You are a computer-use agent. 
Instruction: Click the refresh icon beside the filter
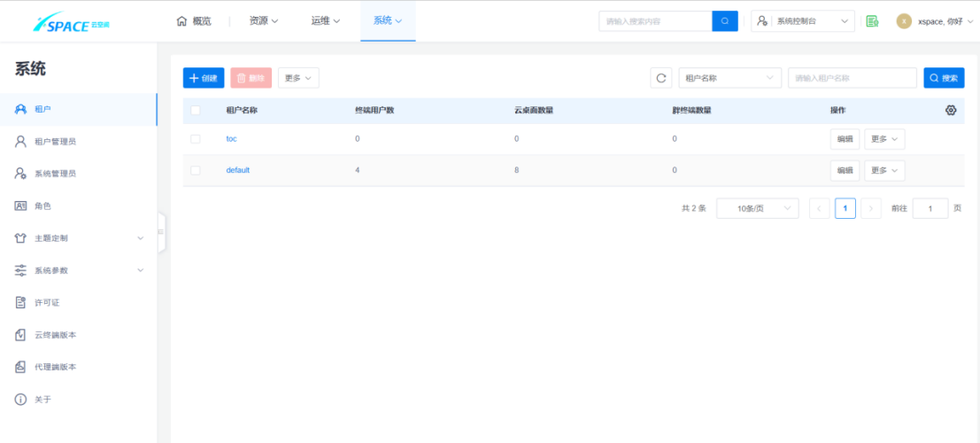click(661, 78)
